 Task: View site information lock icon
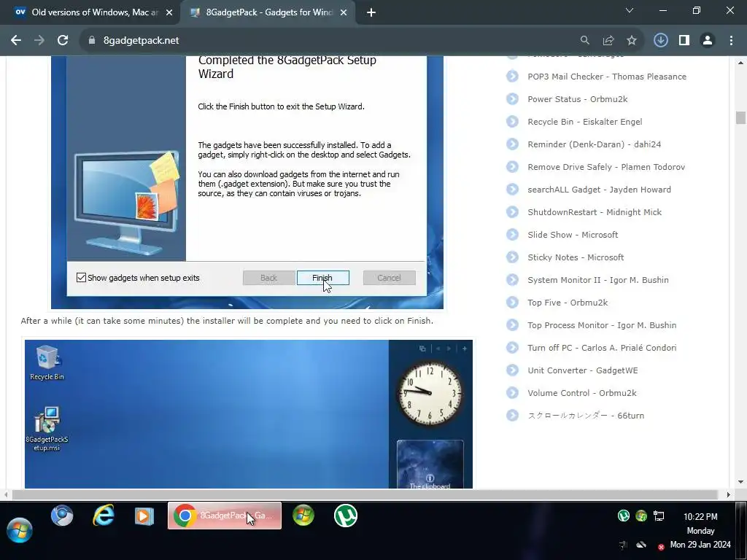coord(92,41)
